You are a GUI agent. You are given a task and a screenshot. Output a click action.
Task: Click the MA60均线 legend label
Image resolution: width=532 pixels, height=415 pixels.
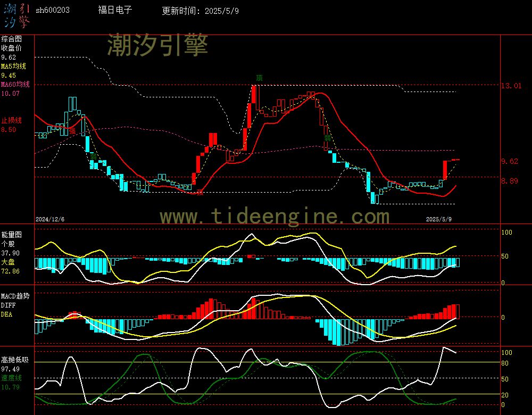click(15, 84)
